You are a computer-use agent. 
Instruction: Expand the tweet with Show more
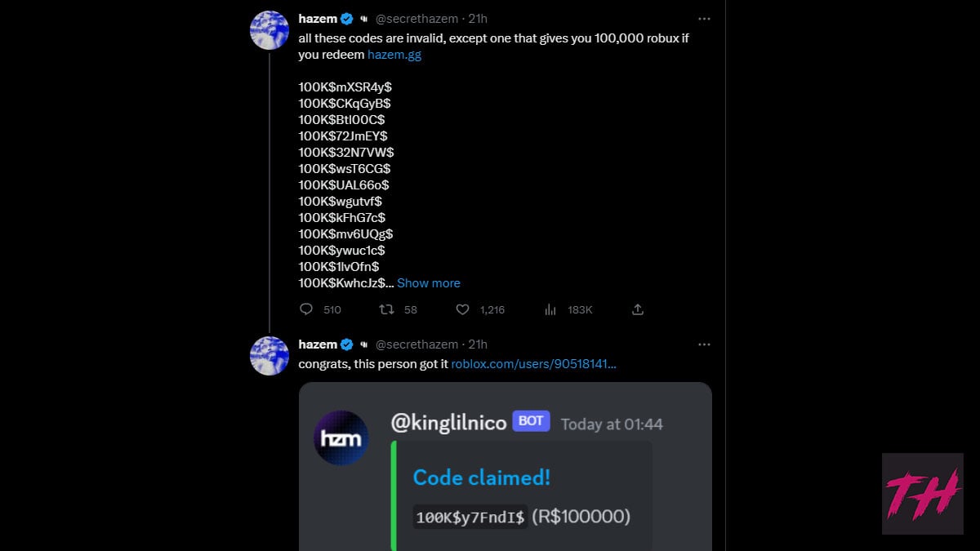point(429,282)
